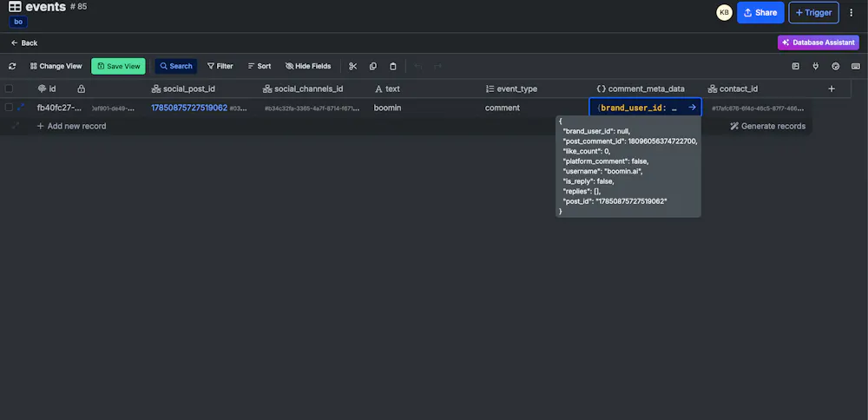868x420 pixels.
Task: Open the Database Assistant
Action: click(819, 43)
